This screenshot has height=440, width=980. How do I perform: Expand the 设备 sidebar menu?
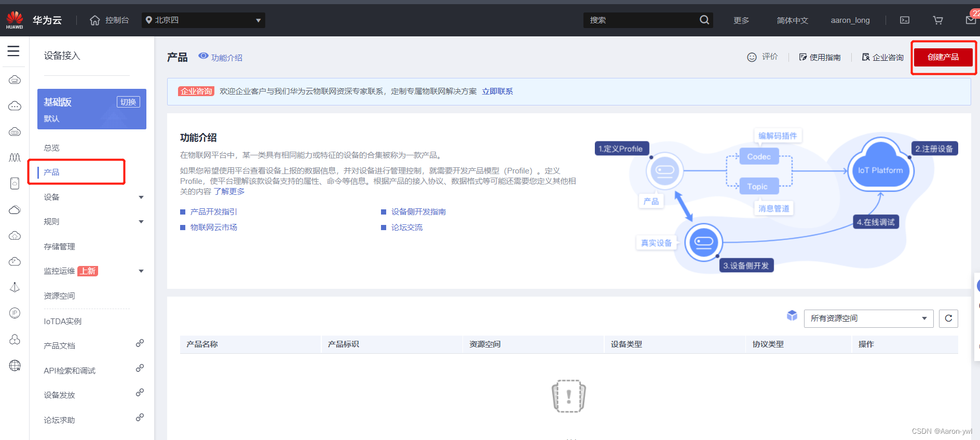click(x=141, y=197)
